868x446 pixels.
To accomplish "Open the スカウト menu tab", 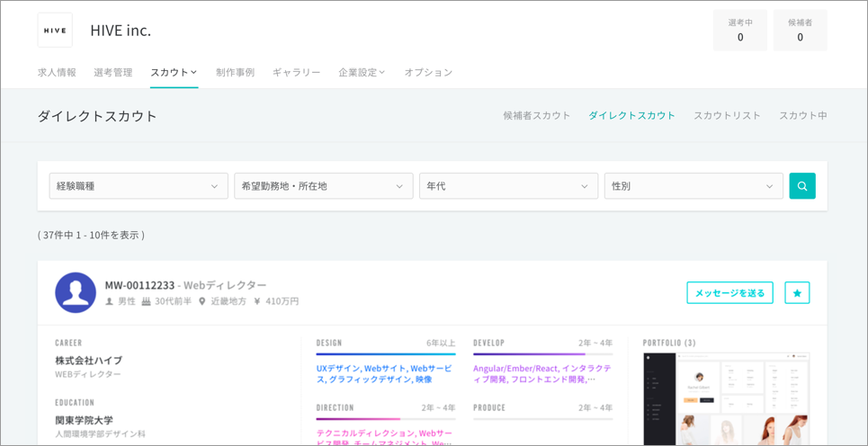I will pyautogui.click(x=174, y=73).
